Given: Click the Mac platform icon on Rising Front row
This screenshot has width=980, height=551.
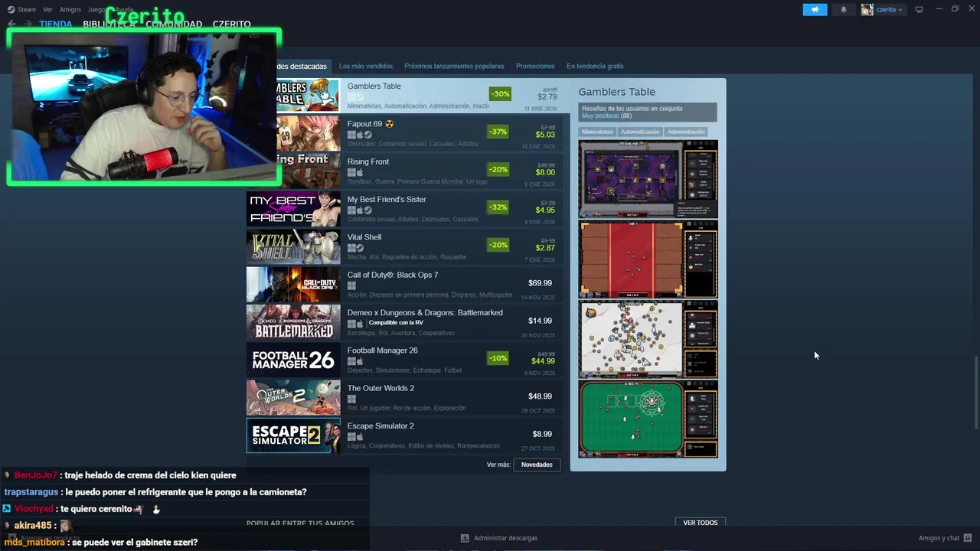Looking at the screenshot, I should 360,172.
